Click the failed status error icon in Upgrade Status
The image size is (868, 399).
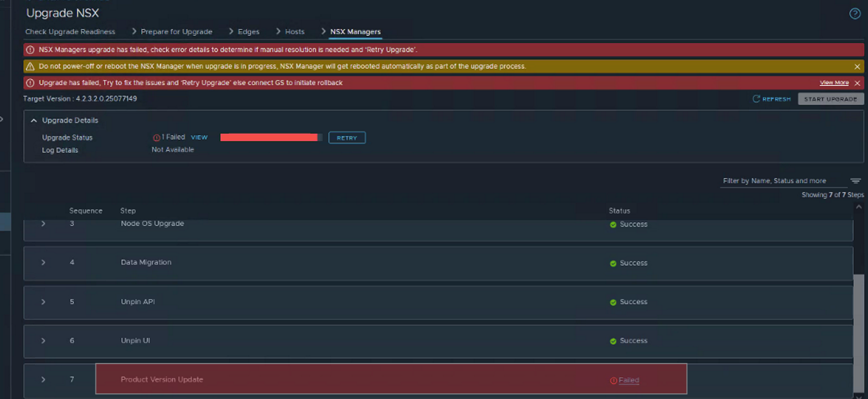(156, 138)
